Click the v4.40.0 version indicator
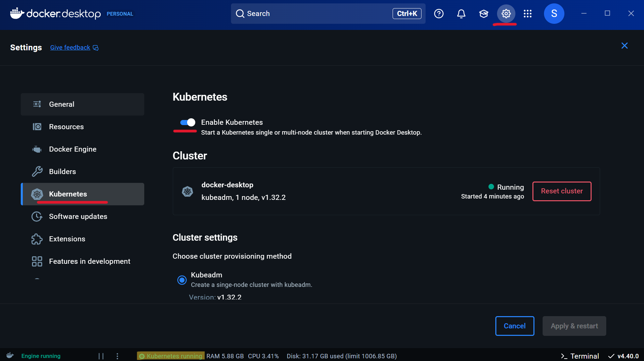This screenshot has height=361, width=644. pyautogui.click(x=623, y=356)
